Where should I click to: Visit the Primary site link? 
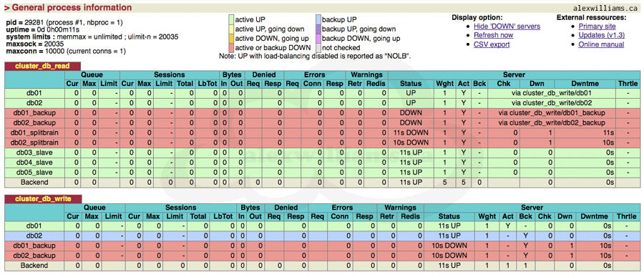tap(597, 26)
